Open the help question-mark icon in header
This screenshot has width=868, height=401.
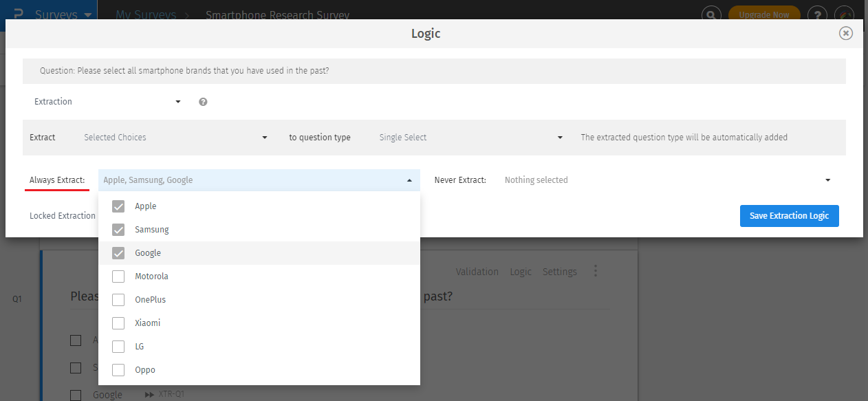816,14
